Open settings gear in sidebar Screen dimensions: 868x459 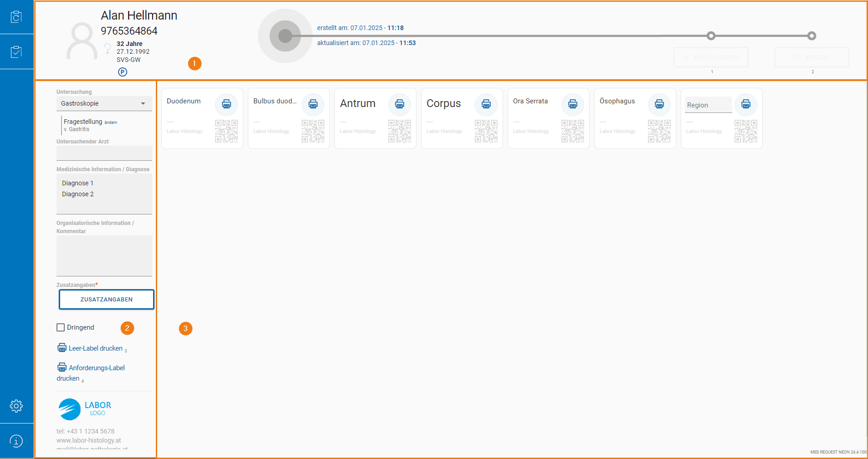(16, 406)
